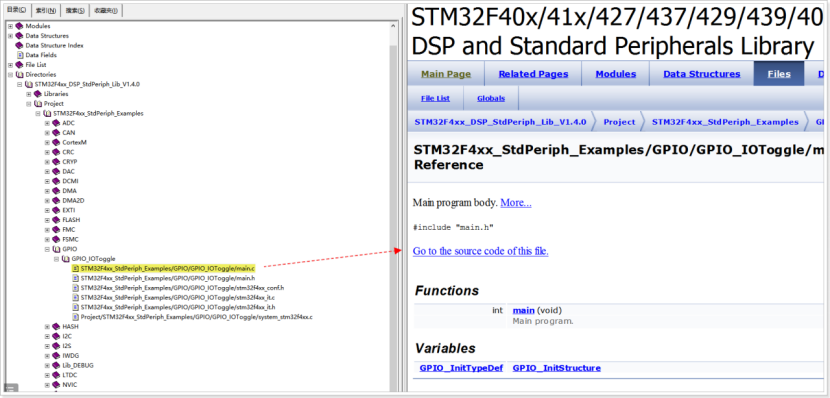Click the page icon beside stm32f4xx_conf.h
This screenshot has width=830, height=398.
[76, 288]
